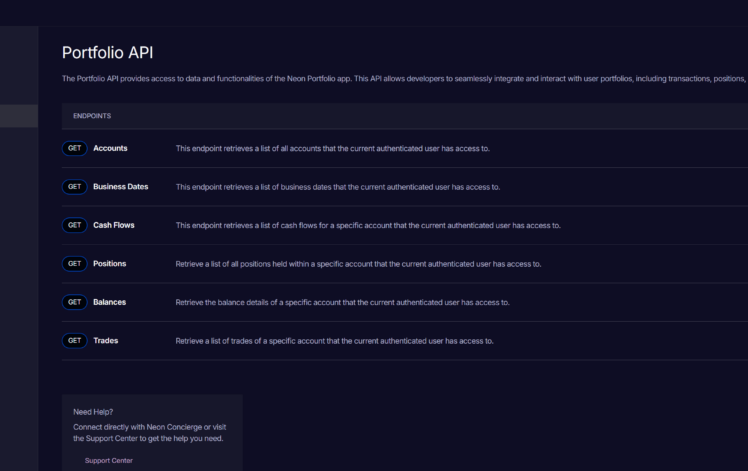Click the GET badge beside Business Dates
The height and width of the screenshot is (471, 748).
pos(74,187)
